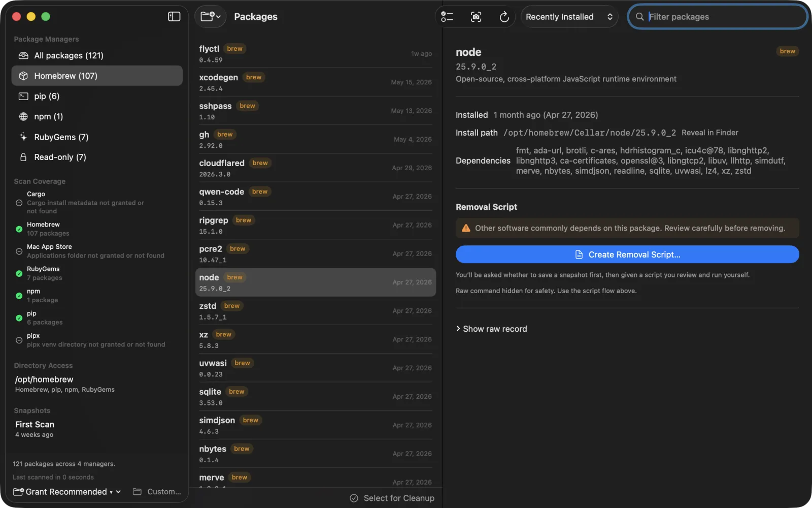Open /opt/homebrew directory access entry
Screen dimensions: 812x508
[65, 384]
